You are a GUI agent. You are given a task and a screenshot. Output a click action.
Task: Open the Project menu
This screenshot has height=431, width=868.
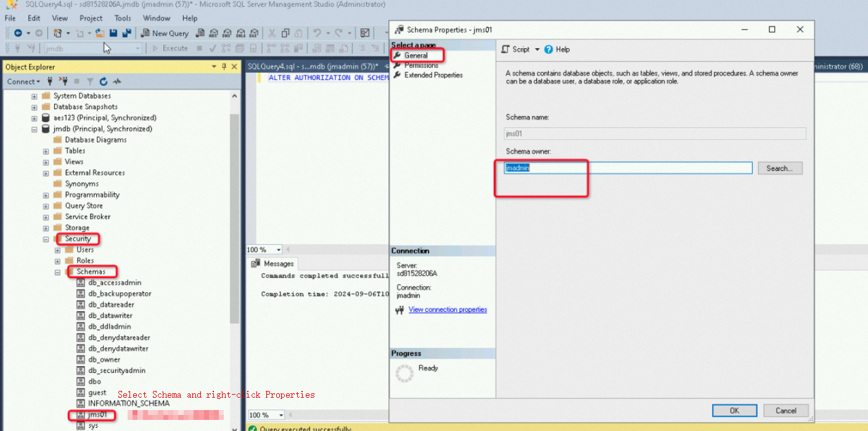point(91,18)
